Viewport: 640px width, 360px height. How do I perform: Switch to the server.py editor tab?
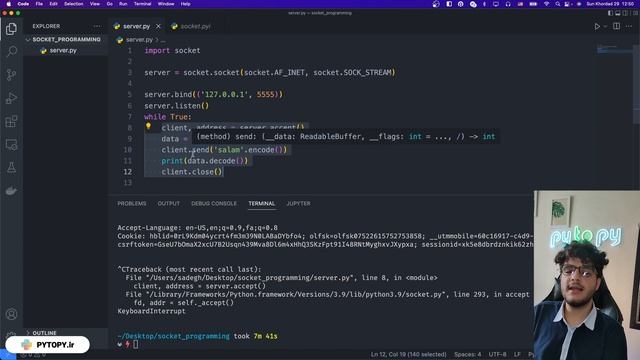[136, 26]
